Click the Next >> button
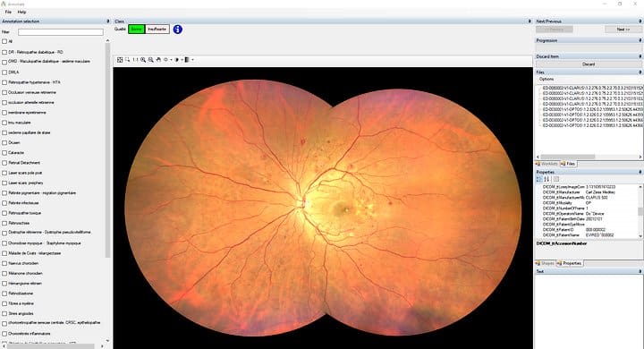Screen dimensions: 644x349 (x=623, y=30)
